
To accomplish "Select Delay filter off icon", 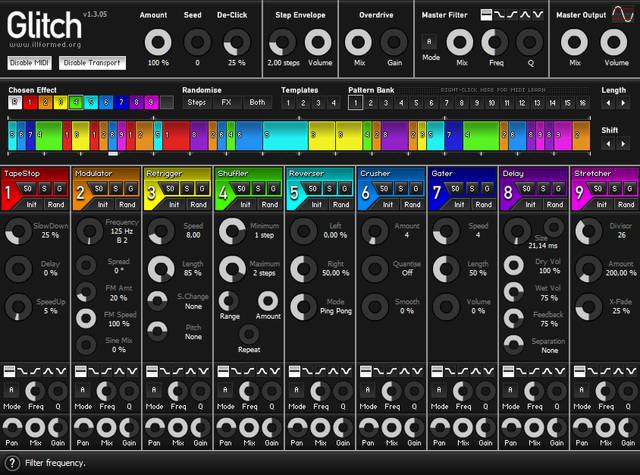I will 508,371.
